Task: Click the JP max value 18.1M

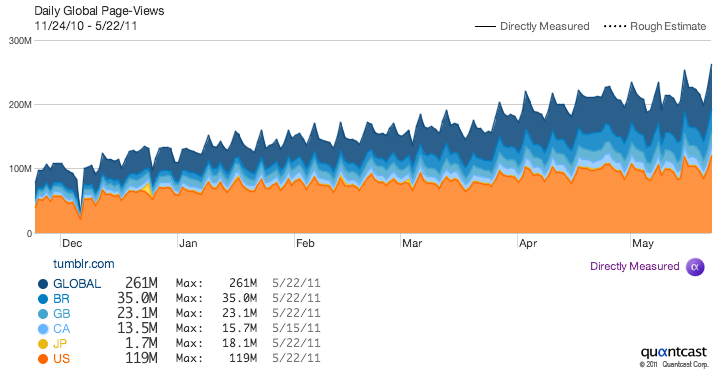Action: (240, 343)
